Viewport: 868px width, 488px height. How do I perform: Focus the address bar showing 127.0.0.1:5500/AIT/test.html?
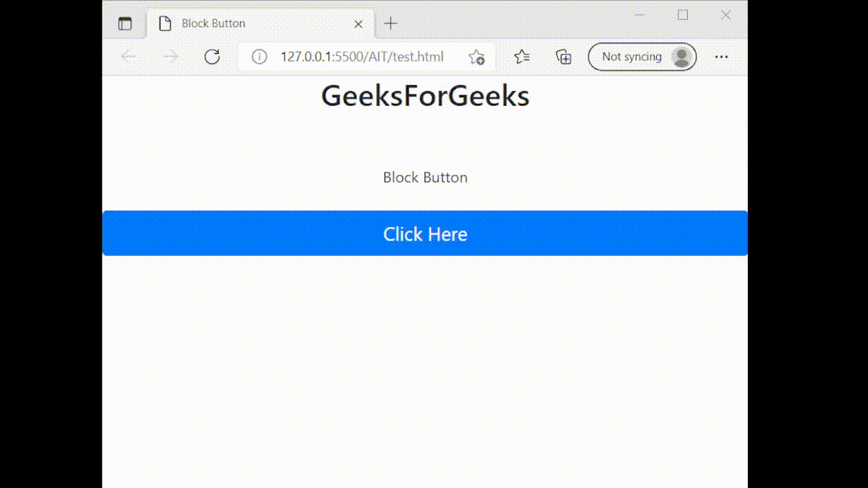pos(362,57)
